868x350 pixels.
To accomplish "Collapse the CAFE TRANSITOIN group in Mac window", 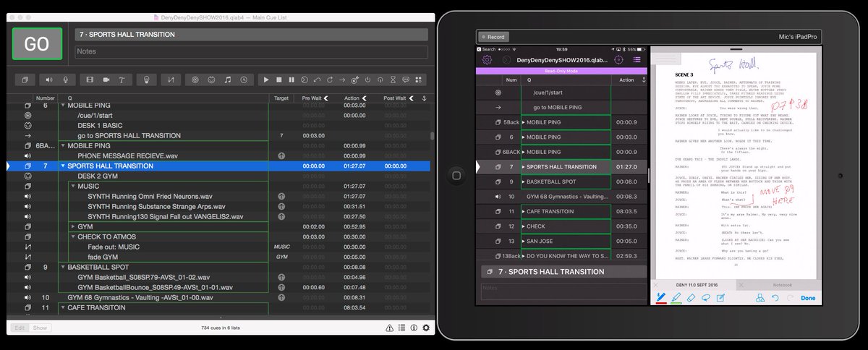I will coord(63,307).
